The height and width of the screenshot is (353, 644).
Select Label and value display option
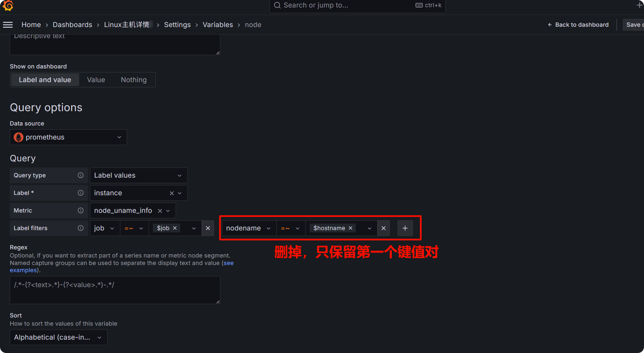pyautogui.click(x=45, y=80)
